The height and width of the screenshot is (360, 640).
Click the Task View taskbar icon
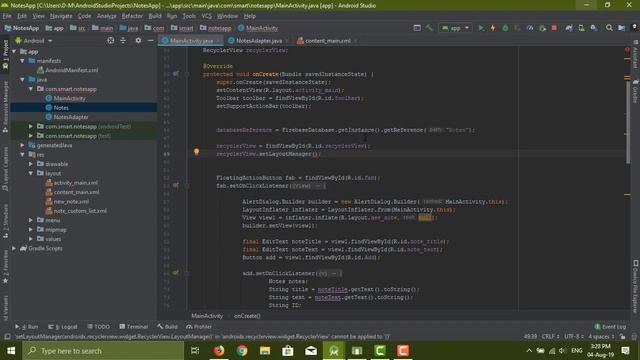pos(196,351)
